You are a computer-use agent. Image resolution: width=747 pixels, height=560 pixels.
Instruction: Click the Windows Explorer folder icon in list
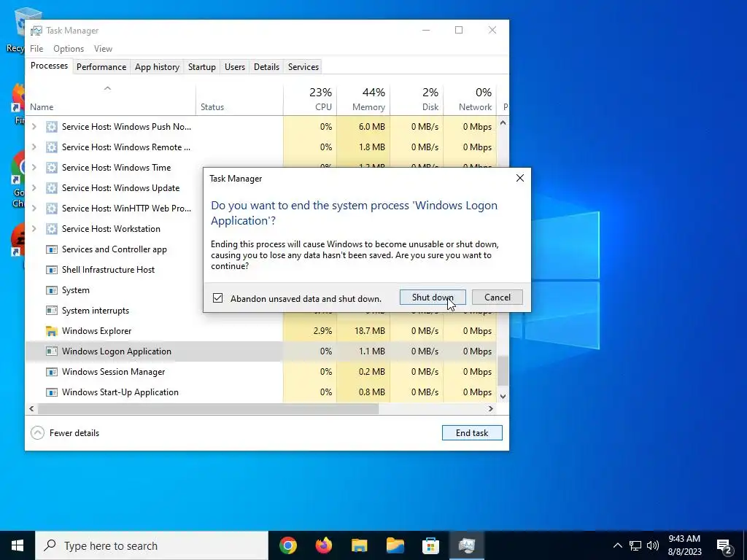coord(52,331)
